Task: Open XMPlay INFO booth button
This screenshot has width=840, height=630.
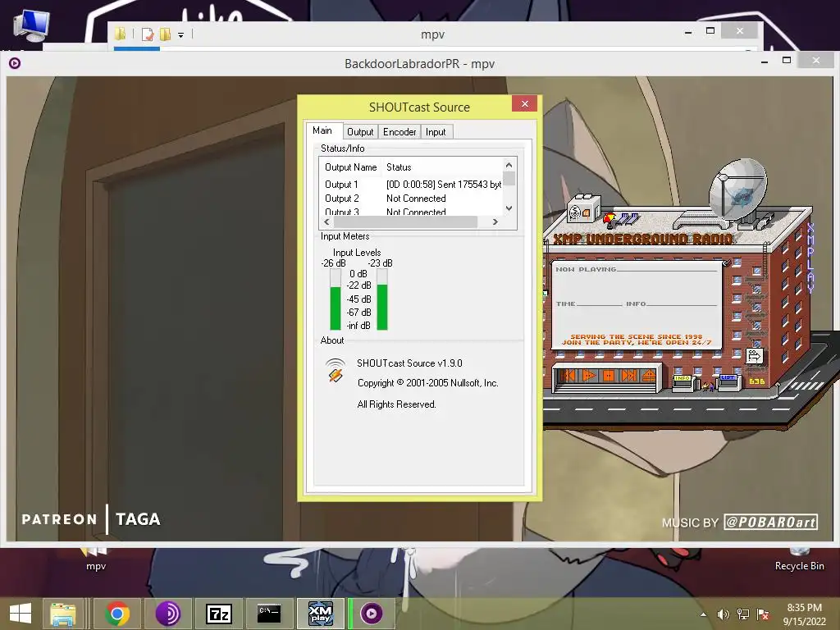Action: (x=682, y=381)
